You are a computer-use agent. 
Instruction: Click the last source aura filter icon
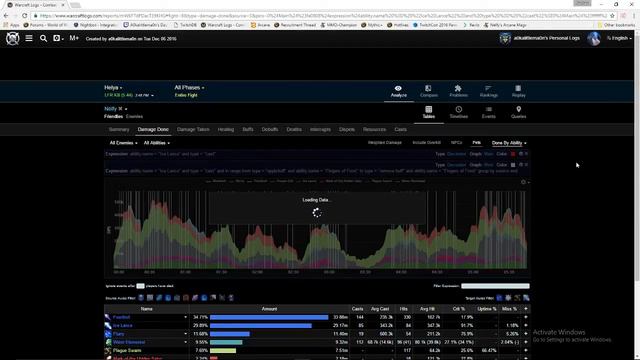(231, 298)
